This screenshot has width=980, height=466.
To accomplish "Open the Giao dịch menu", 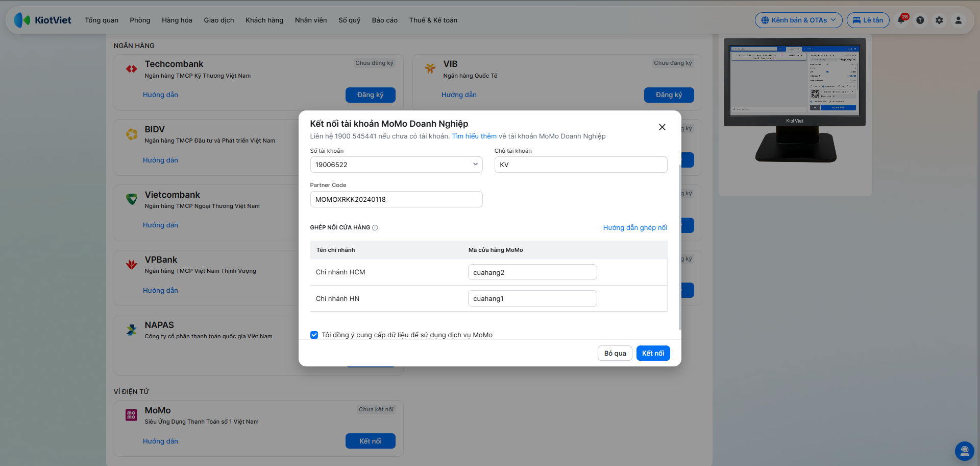I will pos(219,20).
